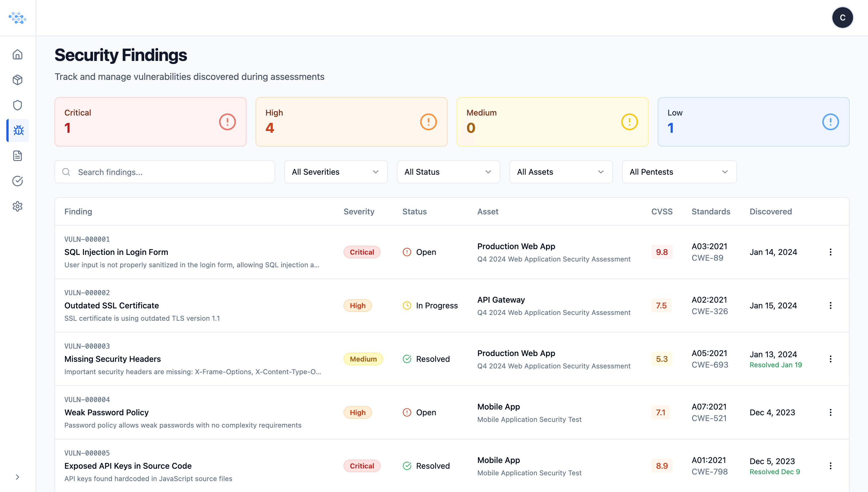Open row actions menu for SQL Injection finding
The width and height of the screenshot is (868, 492).
pos(830,252)
